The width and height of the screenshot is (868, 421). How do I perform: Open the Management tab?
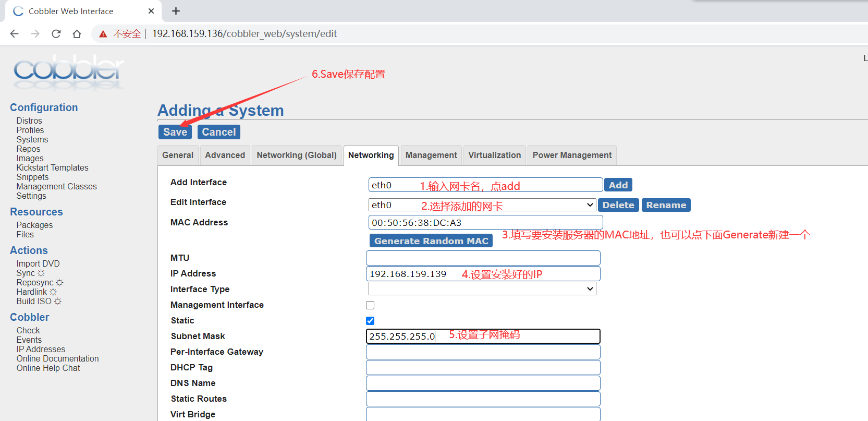[431, 155]
